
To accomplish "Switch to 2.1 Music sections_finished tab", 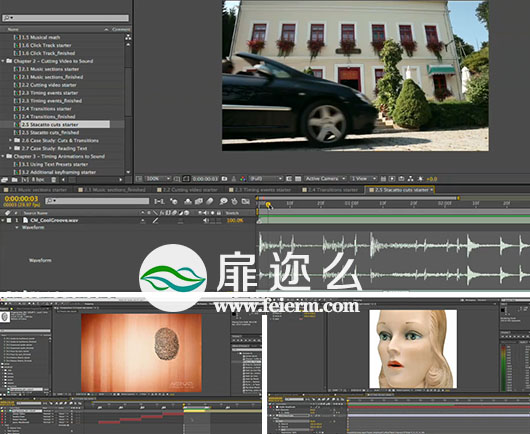I will 112,190.
